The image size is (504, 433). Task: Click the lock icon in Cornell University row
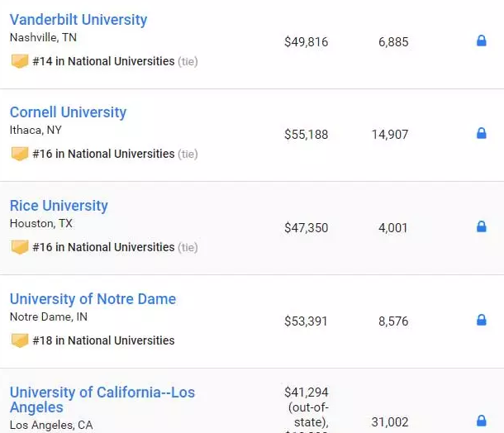(482, 133)
